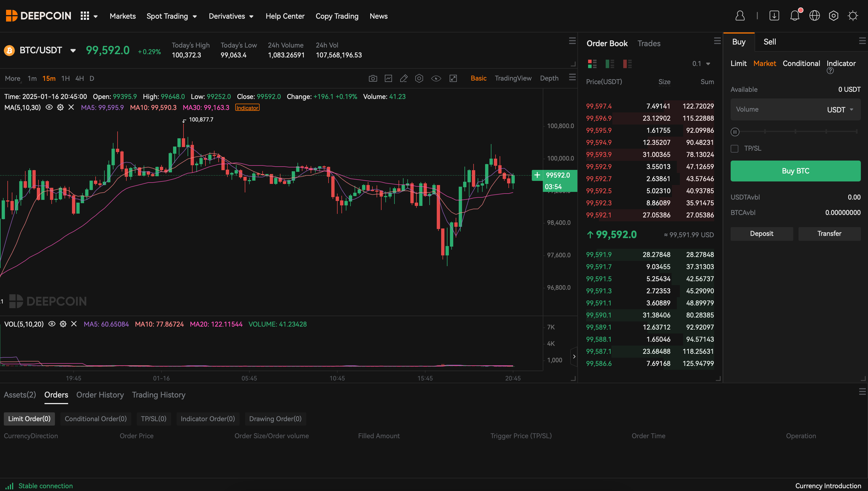Expand the apps grid dropdown arrow
The width and height of the screenshot is (868, 491).
(x=96, y=16)
